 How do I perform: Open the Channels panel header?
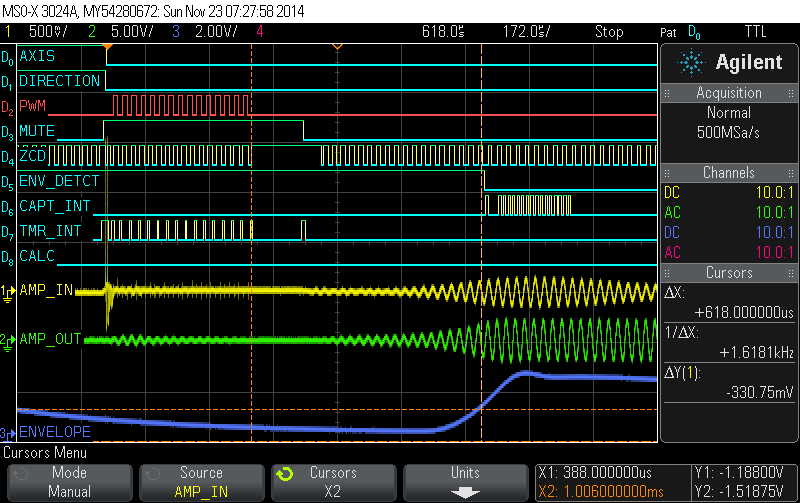click(729, 173)
